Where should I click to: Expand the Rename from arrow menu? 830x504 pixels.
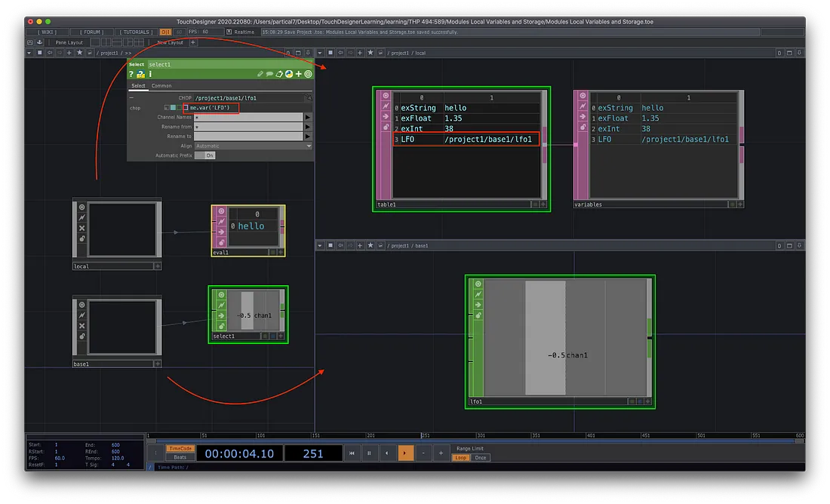click(308, 127)
